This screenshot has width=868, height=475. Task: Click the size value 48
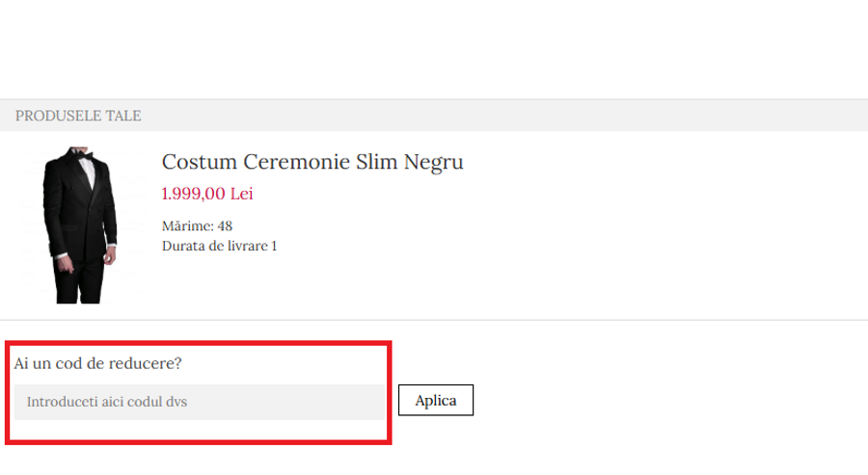pyautogui.click(x=225, y=226)
